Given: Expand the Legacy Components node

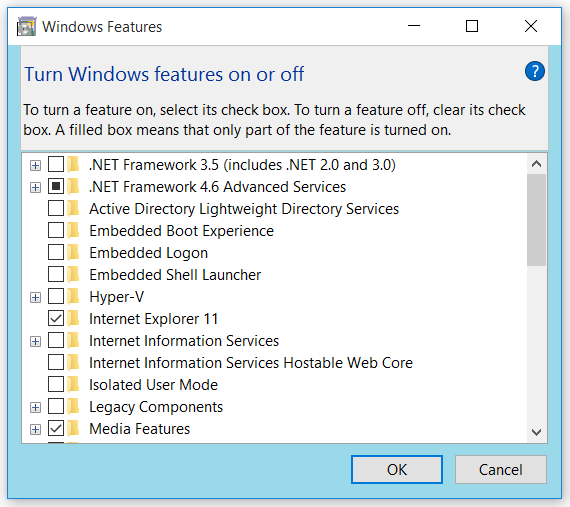Looking at the screenshot, I should 35,407.
